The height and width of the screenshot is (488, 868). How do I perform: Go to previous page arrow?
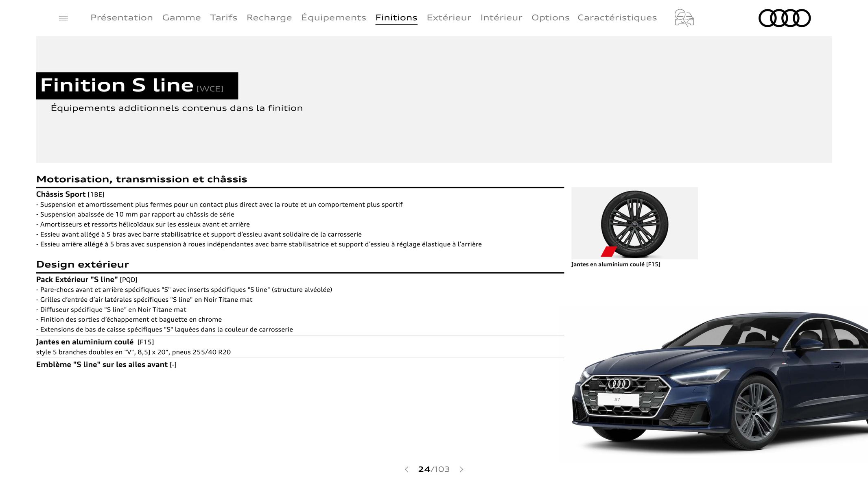(x=406, y=469)
